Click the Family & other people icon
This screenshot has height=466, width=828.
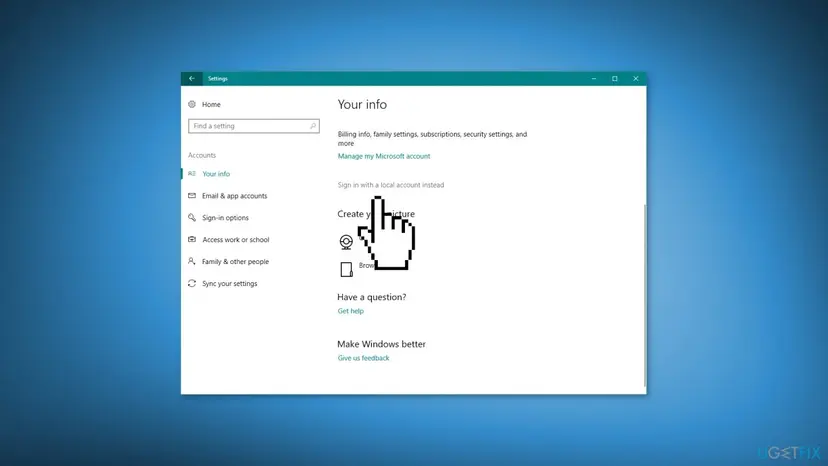point(192,261)
